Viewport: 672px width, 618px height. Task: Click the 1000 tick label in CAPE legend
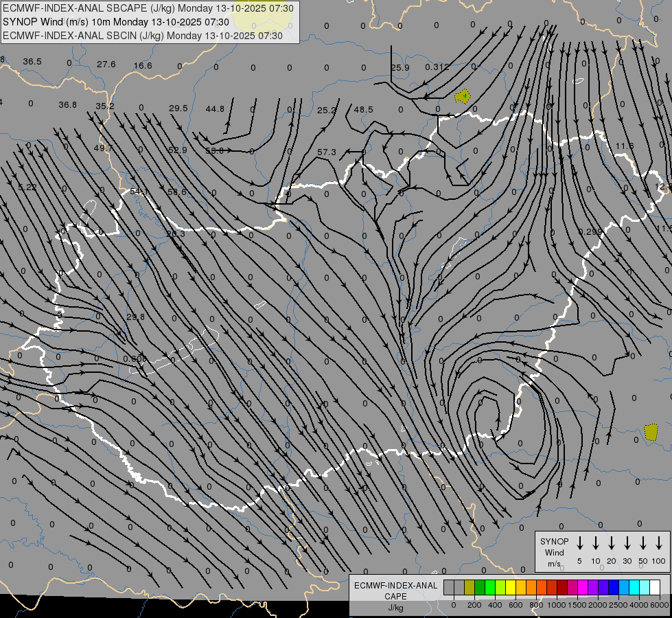click(x=556, y=605)
